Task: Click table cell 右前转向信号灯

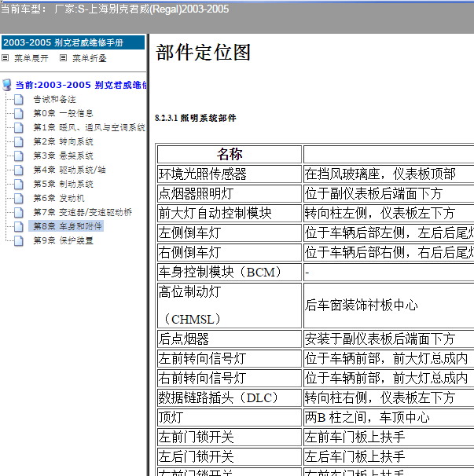Action: click(230, 379)
